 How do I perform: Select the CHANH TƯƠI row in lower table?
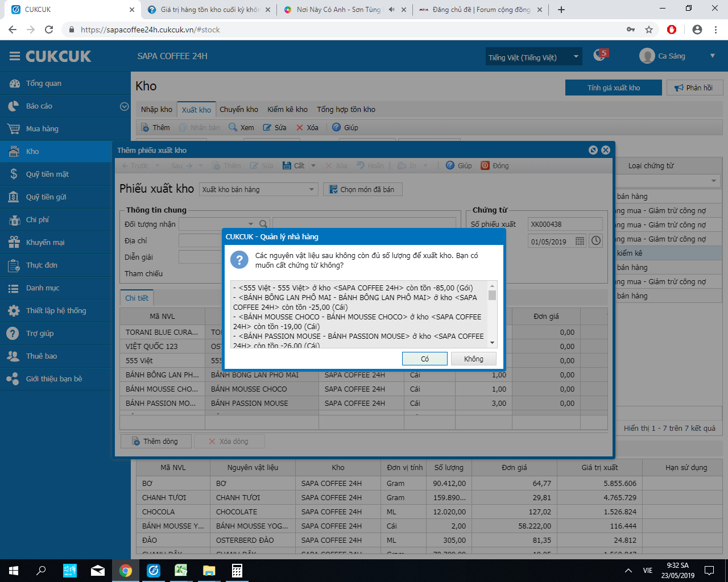tap(429, 497)
